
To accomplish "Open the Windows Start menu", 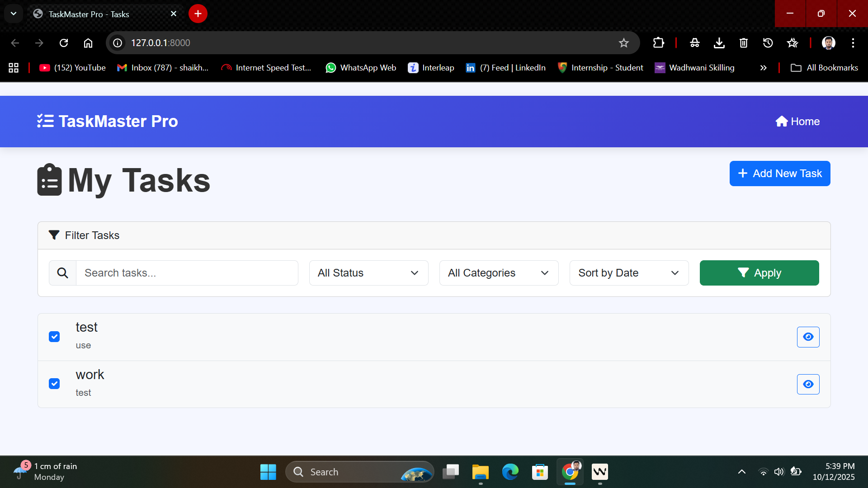I will 268,472.
